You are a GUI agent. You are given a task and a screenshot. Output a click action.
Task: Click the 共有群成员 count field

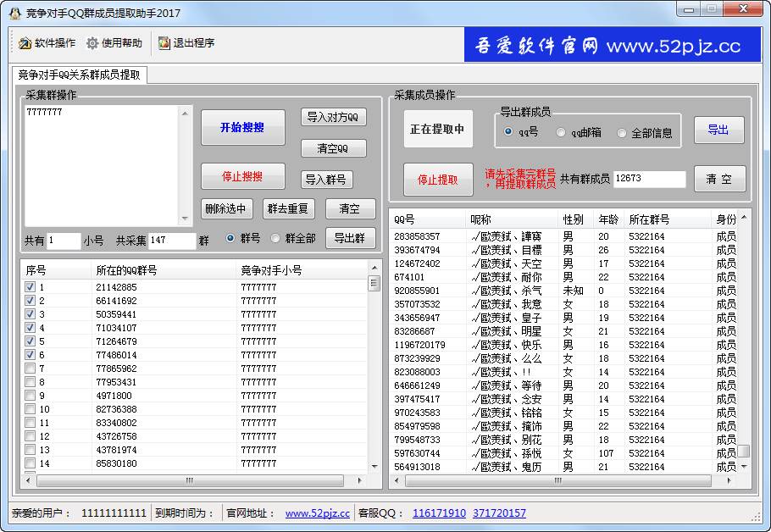[649, 179]
